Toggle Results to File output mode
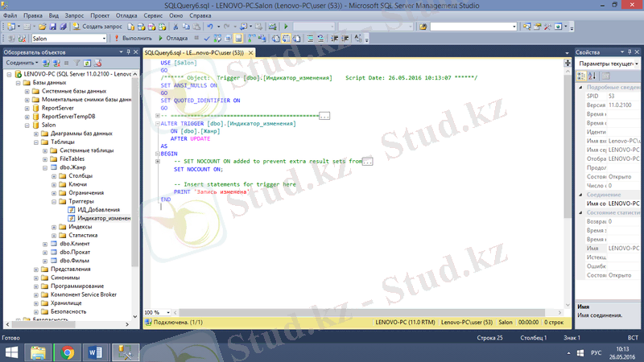The image size is (644, 362). [296, 39]
